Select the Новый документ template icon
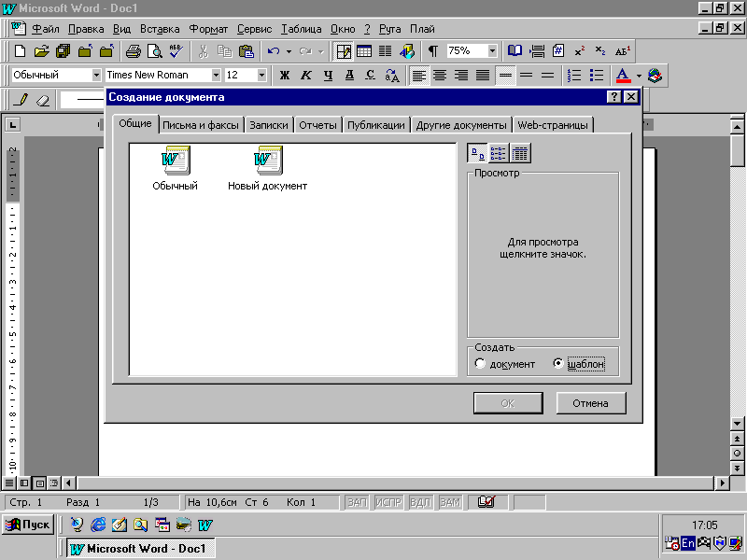Screen dimensions: 747x560 click(267, 169)
